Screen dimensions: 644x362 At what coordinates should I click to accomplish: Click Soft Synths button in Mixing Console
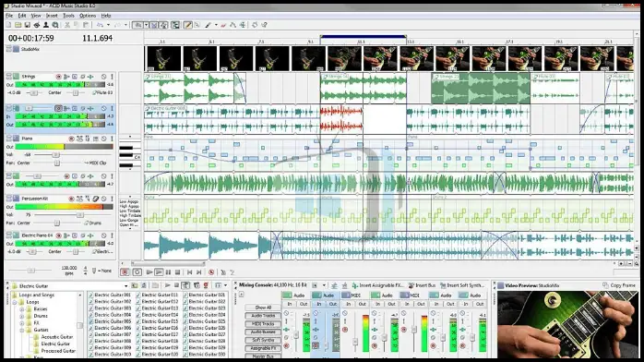(263, 340)
